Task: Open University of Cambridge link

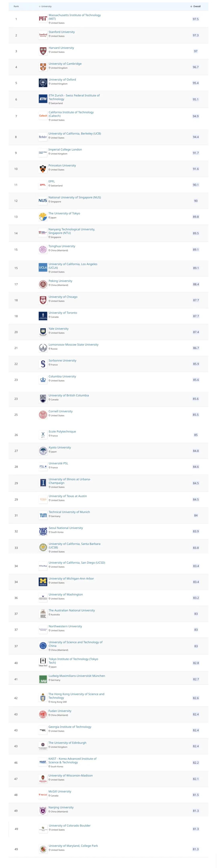Action: [65, 64]
